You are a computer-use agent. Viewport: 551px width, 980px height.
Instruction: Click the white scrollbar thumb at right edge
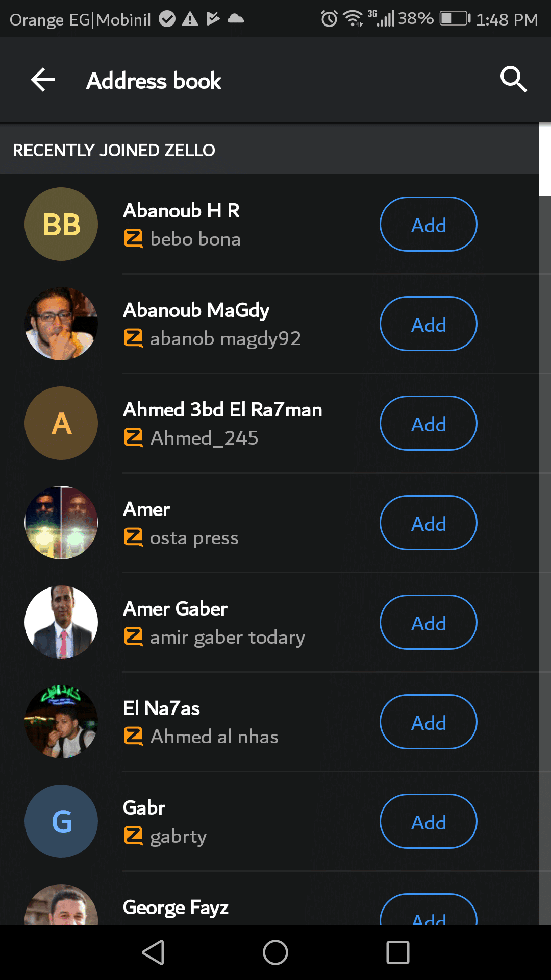(x=545, y=160)
